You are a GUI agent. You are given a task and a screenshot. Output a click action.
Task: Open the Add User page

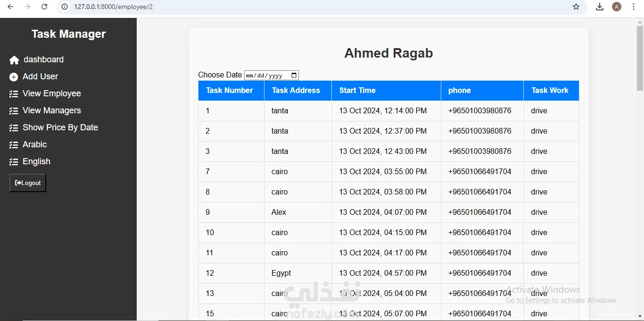pos(41,76)
